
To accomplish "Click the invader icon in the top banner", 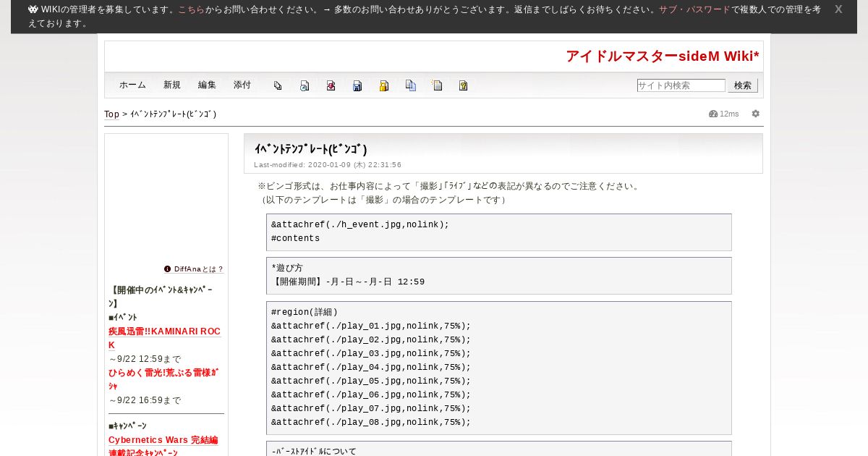I will pos(33,9).
